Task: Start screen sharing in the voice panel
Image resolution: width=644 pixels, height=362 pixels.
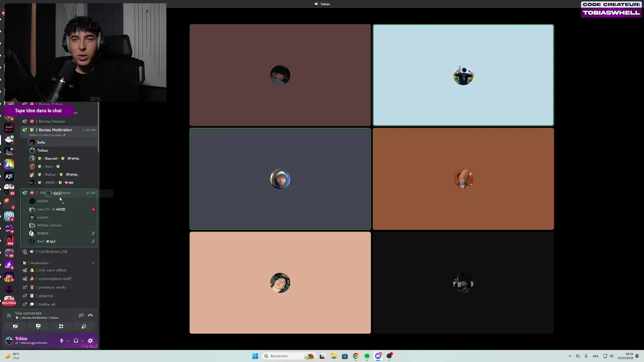Action: coord(38,326)
